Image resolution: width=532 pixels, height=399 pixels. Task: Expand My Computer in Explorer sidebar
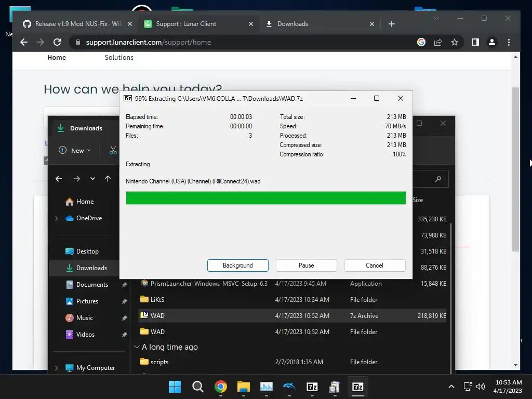pos(56,368)
